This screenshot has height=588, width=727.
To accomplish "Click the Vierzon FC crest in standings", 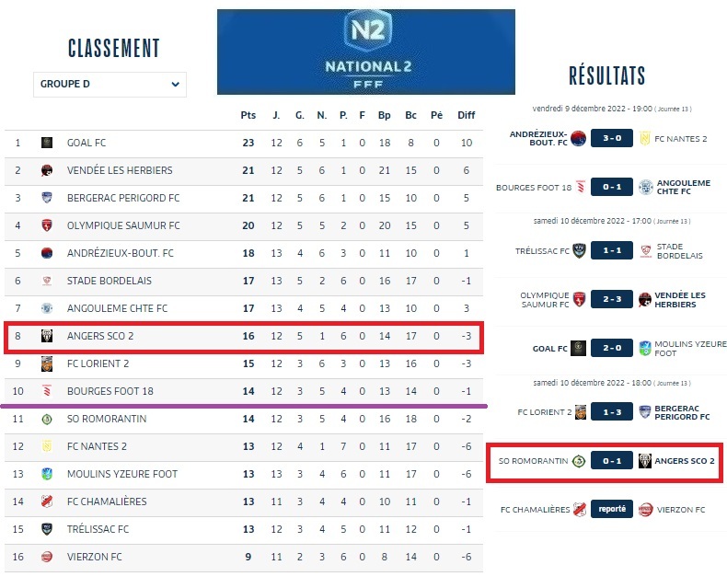I will [x=47, y=557].
